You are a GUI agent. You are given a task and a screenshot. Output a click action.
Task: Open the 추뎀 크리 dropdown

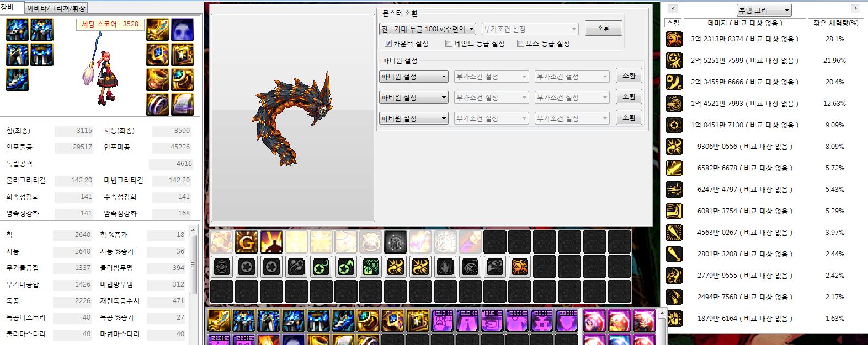click(x=764, y=10)
